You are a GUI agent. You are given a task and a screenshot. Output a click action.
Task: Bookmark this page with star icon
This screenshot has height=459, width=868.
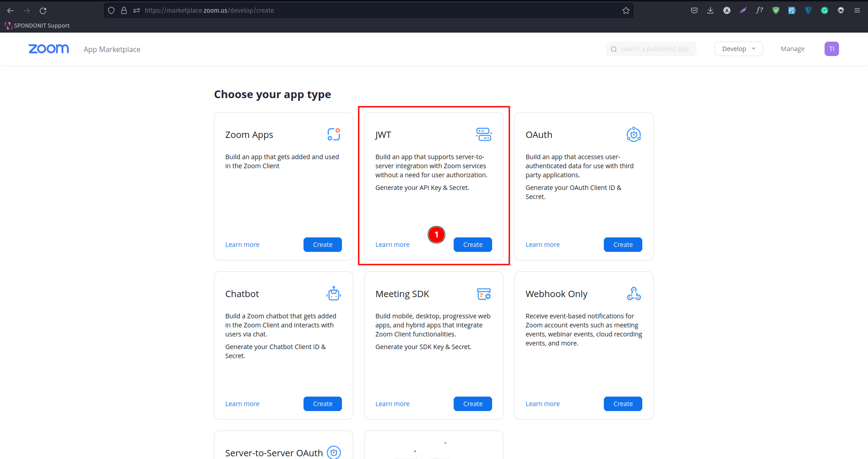(626, 10)
